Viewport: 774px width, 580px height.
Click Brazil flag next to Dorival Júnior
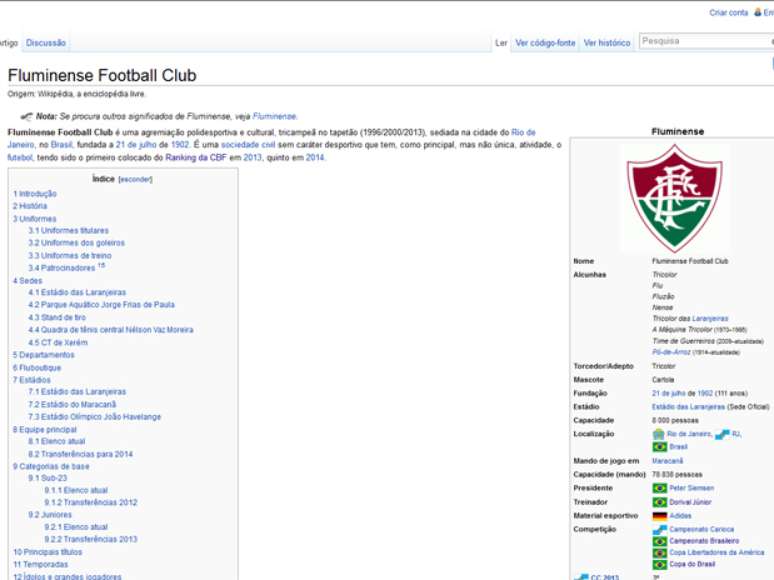tap(660, 502)
